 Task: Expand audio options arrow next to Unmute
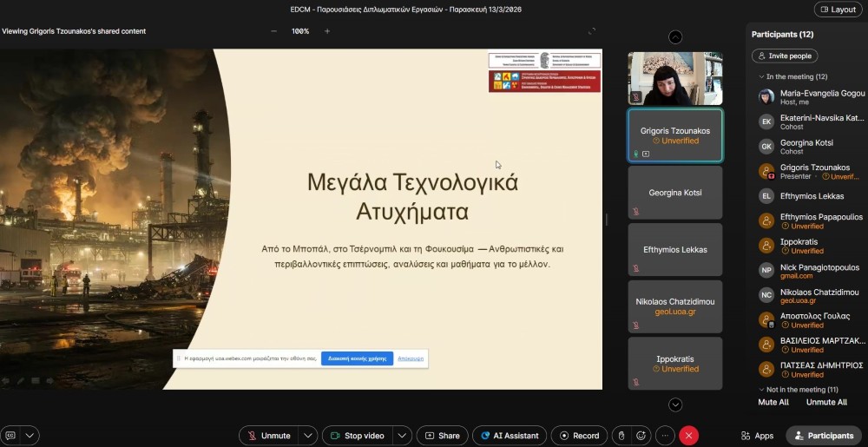pos(308,436)
